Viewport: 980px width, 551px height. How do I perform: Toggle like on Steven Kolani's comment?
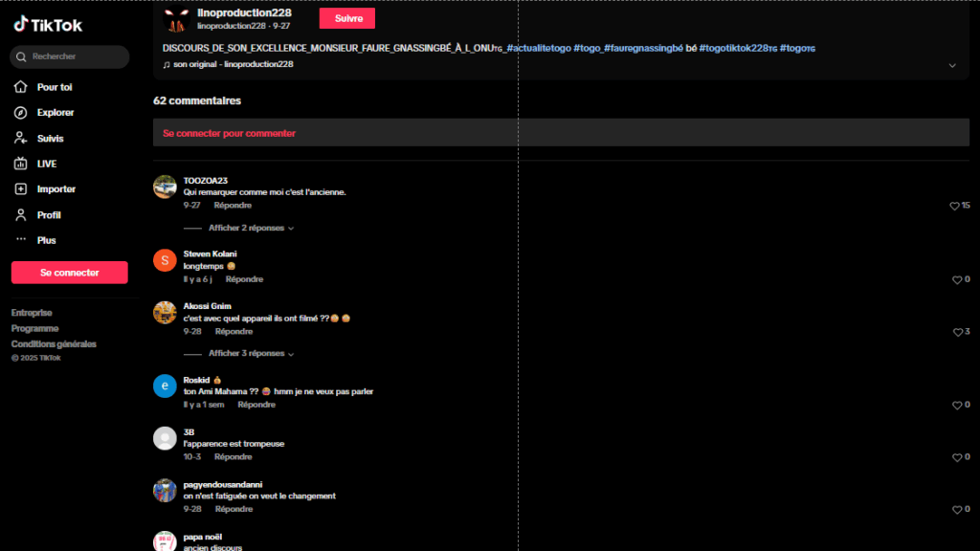(x=957, y=279)
